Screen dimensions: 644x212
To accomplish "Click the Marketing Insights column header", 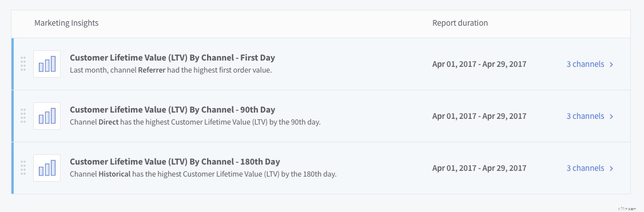I will click(x=66, y=23).
